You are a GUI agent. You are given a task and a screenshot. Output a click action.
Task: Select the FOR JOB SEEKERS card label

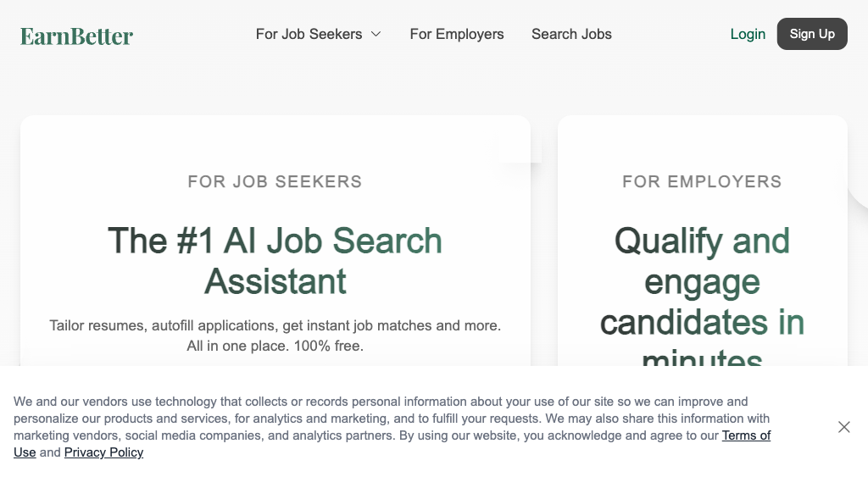point(275,181)
